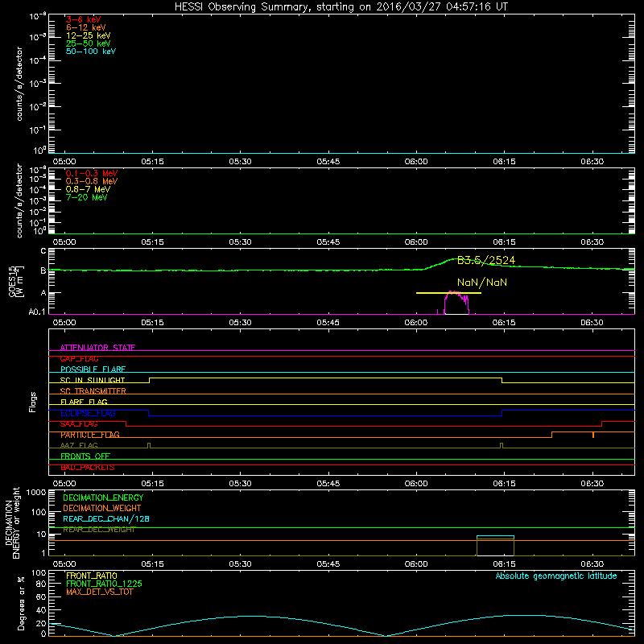The width and height of the screenshot is (644, 644).
Task: Click the FRONT_RATIO legend label
Action: tap(92, 576)
